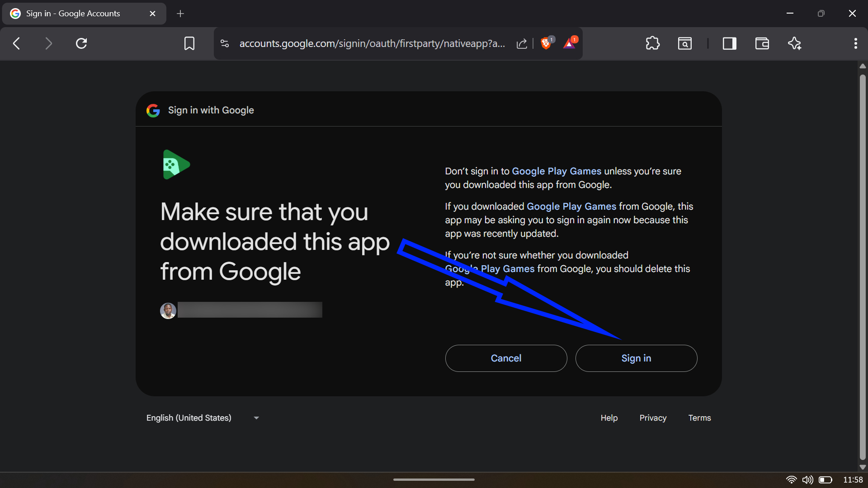Open site settings icon in address bar
This screenshot has width=868, height=488.
point(225,43)
